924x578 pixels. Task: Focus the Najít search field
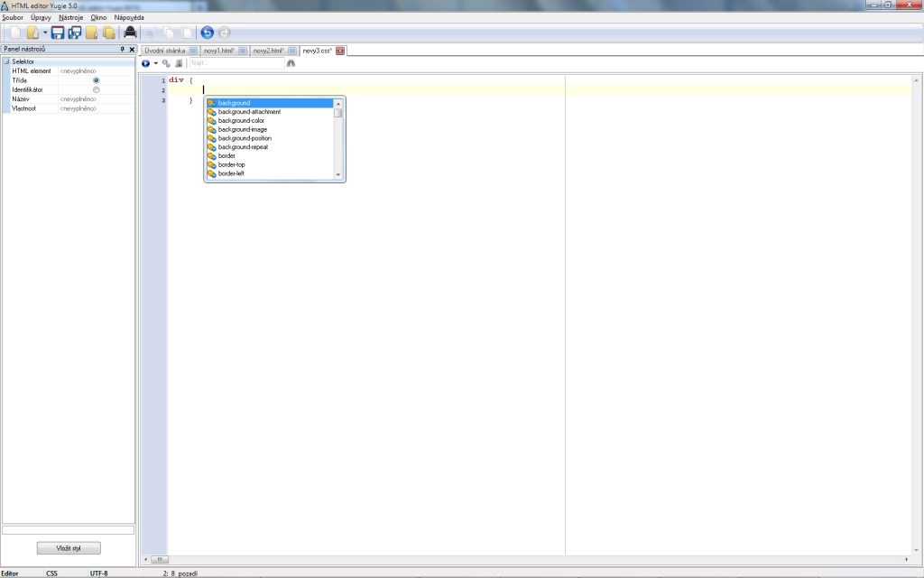pyautogui.click(x=236, y=63)
